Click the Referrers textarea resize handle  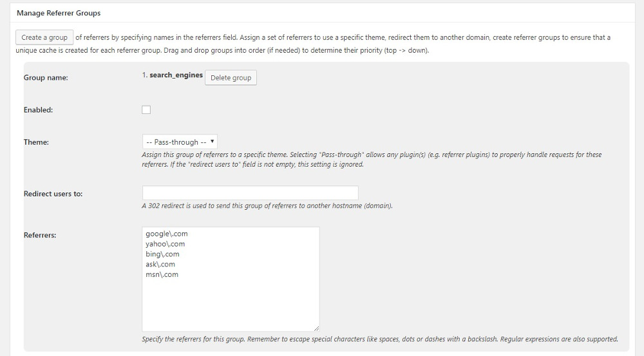pyautogui.click(x=316, y=328)
